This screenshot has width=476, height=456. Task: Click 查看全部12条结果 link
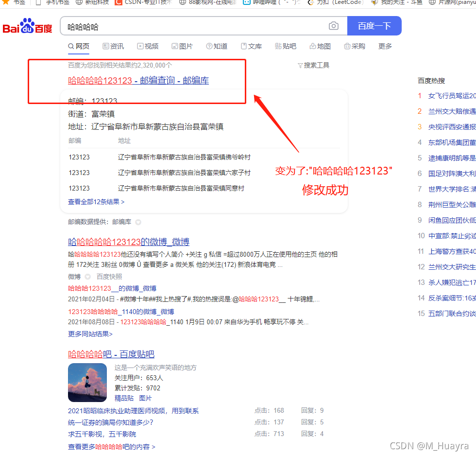96,202
